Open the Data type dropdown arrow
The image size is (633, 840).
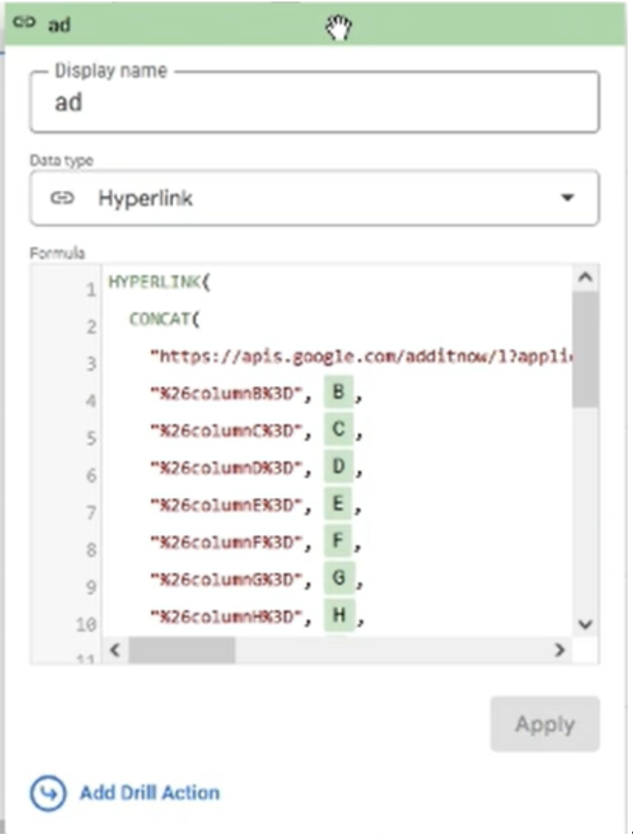click(x=568, y=199)
